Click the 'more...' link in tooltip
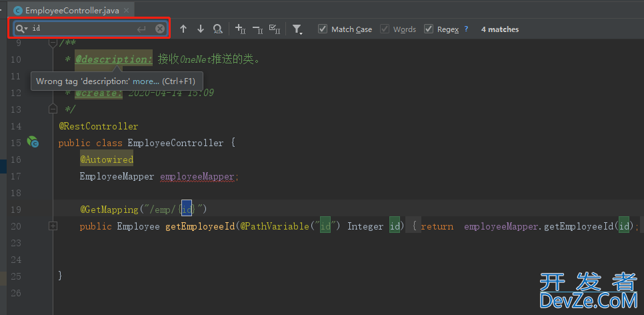This screenshot has width=644, height=315. pos(146,81)
